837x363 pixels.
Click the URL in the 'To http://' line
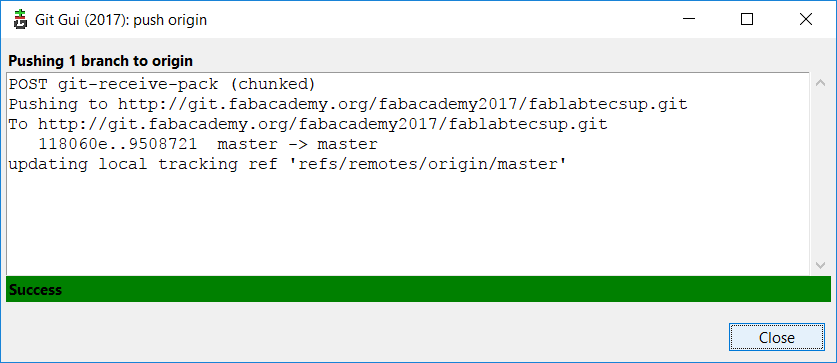pyautogui.click(x=322, y=124)
